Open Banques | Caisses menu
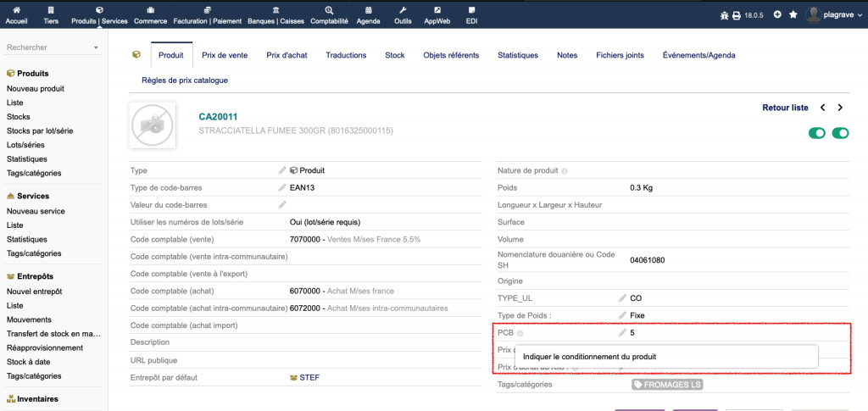 tap(275, 15)
